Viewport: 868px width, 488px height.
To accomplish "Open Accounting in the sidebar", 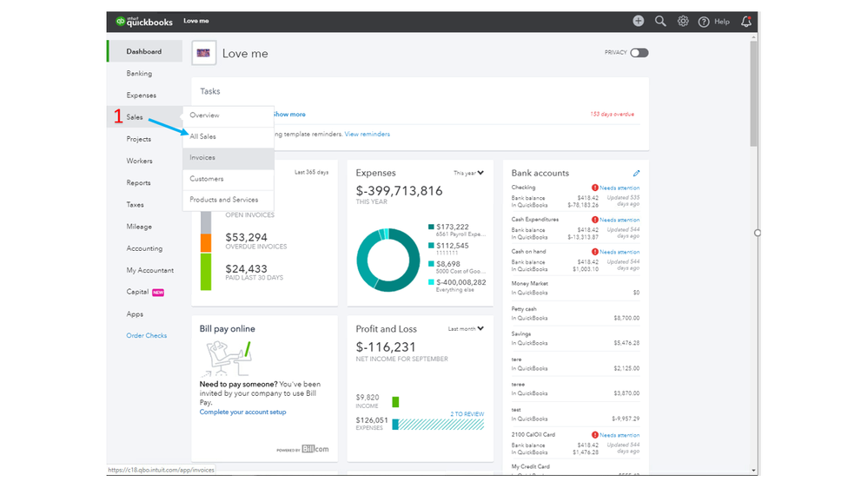I will coord(144,248).
